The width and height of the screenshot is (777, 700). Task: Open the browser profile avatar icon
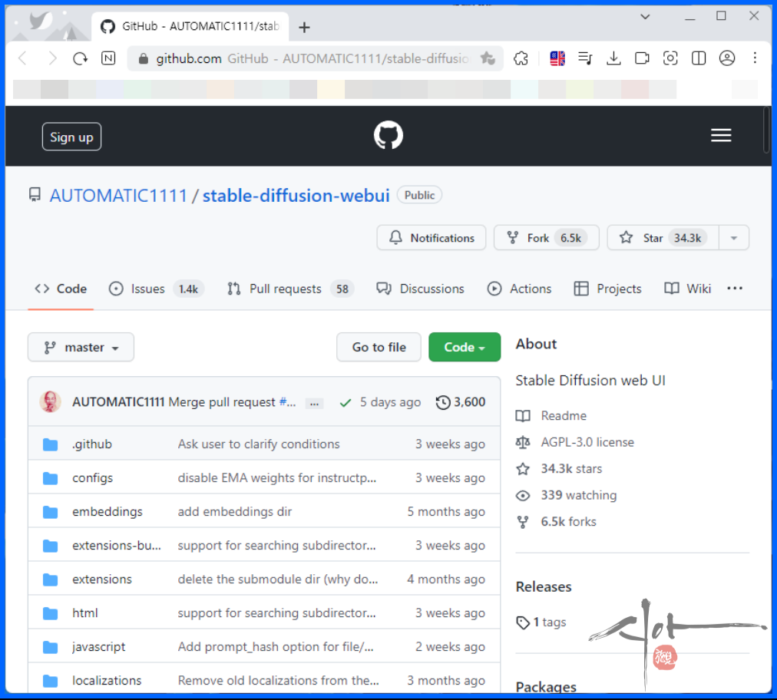pyautogui.click(x=727, y=58)
